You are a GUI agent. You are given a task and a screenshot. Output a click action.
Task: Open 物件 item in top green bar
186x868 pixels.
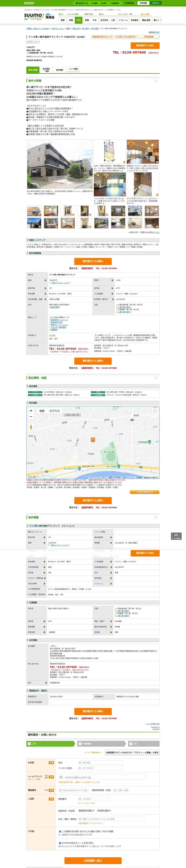tap(95, 3)
